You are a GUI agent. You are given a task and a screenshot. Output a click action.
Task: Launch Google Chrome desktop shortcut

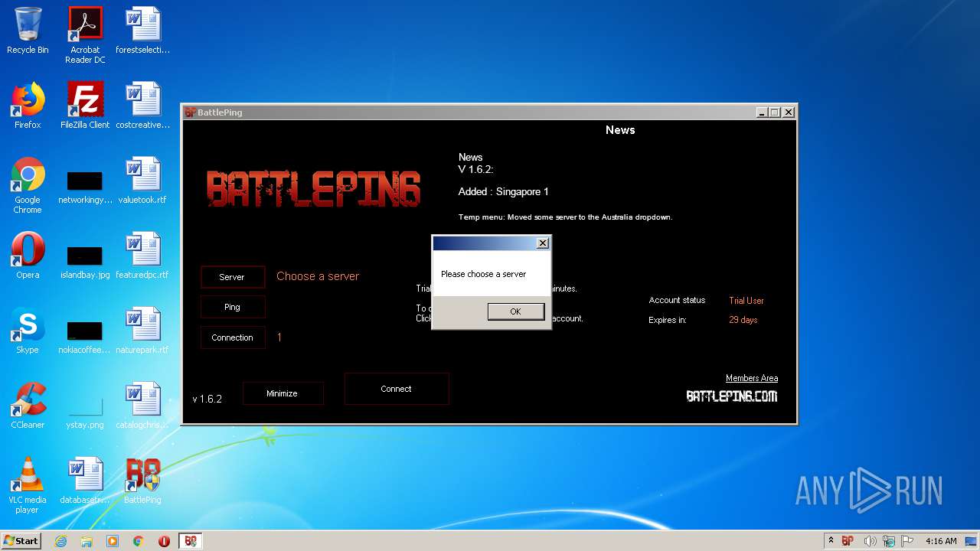(28, 185)
